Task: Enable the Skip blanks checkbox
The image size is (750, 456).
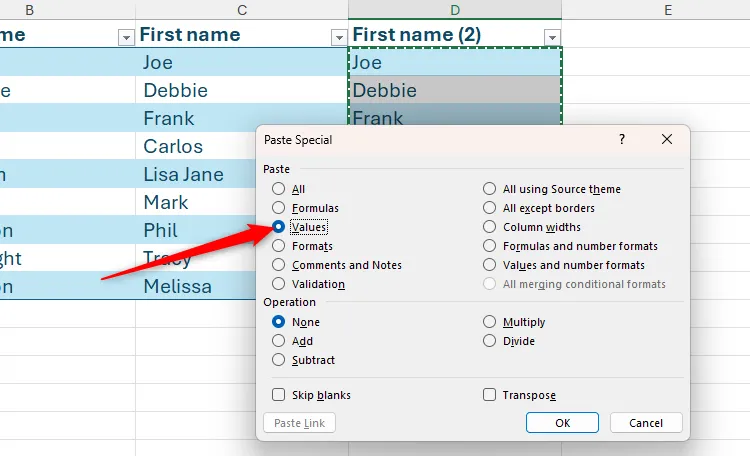Action: coord(279,395)
